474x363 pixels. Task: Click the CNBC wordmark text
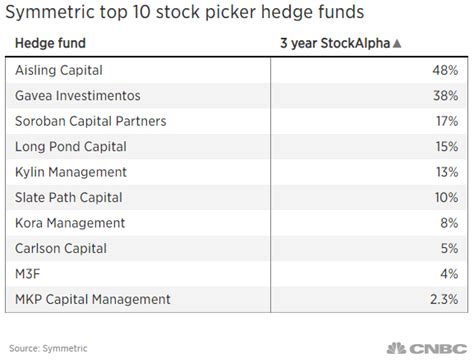(x=438, y=349)
